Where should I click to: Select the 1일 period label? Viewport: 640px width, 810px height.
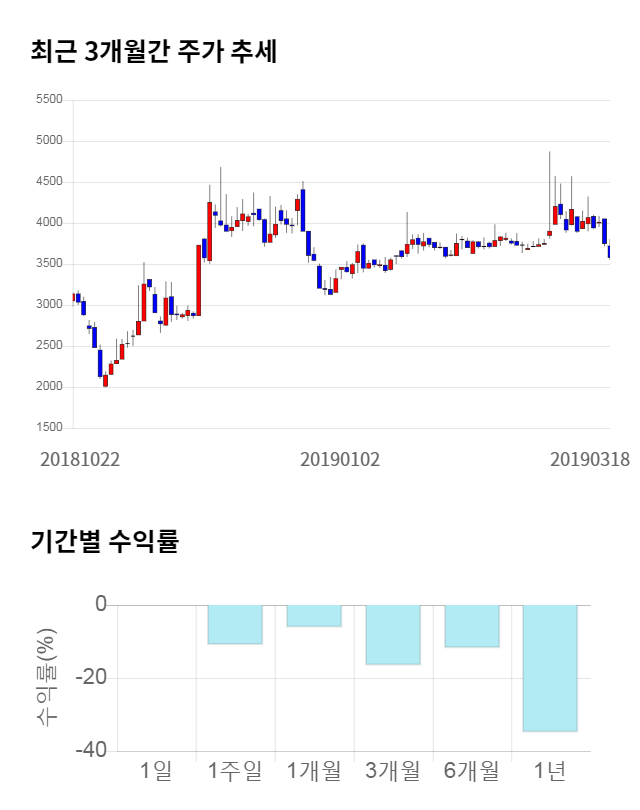coord(156,770)
